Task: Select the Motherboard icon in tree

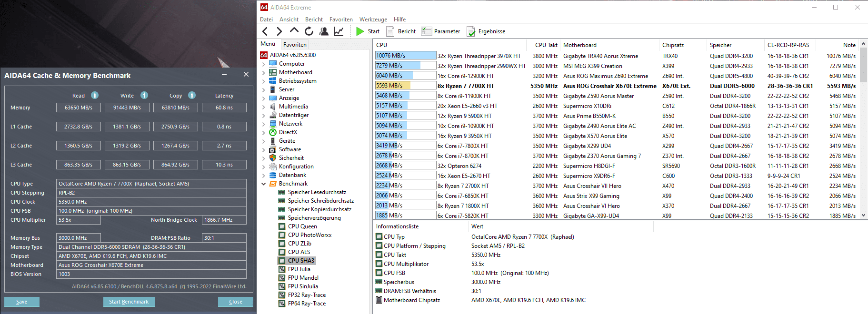Action: [273, 72]
